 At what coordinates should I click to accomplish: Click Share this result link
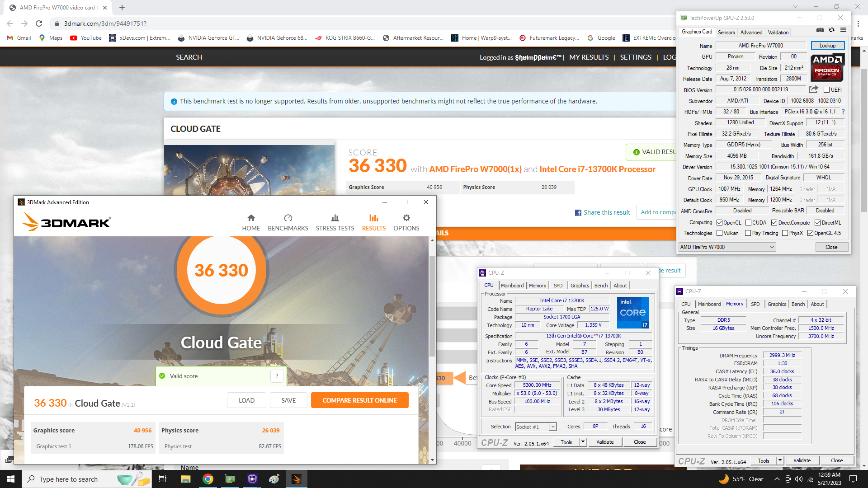[602, 212]
